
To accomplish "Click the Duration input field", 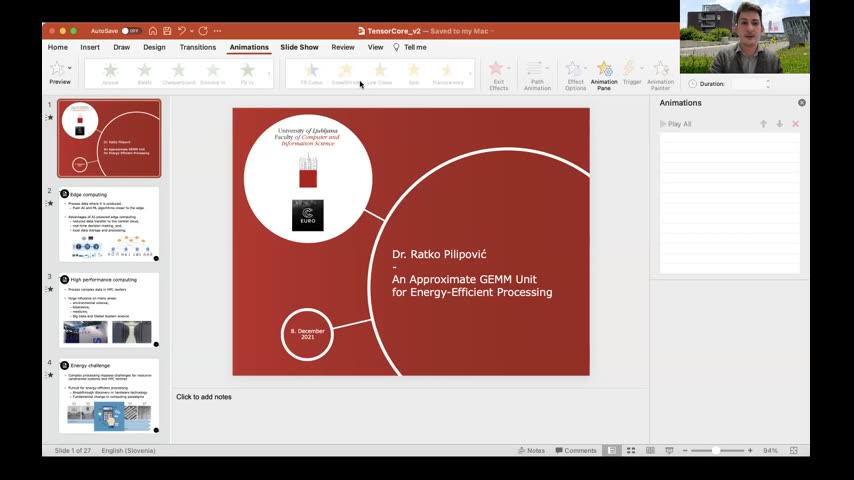I will coord(748,84).
